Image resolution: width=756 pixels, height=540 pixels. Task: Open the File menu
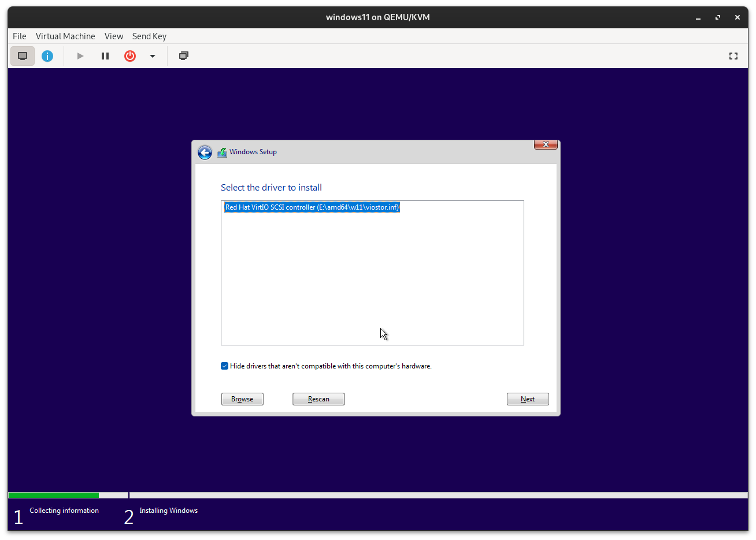tap(20, 36)
